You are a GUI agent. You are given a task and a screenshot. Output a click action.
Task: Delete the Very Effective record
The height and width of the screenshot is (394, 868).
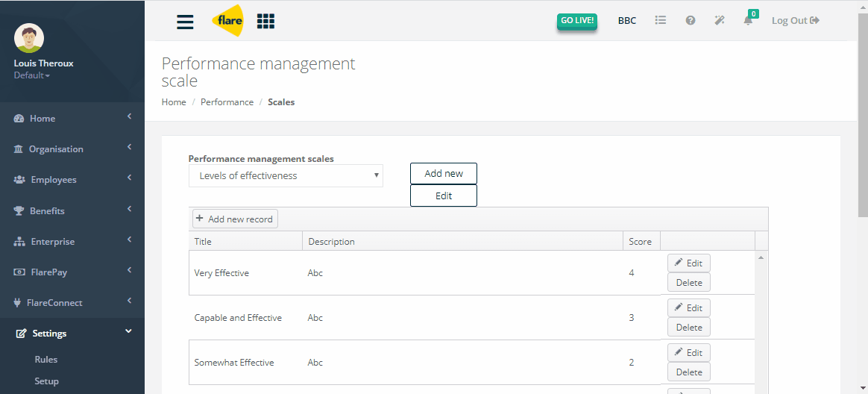688,283
